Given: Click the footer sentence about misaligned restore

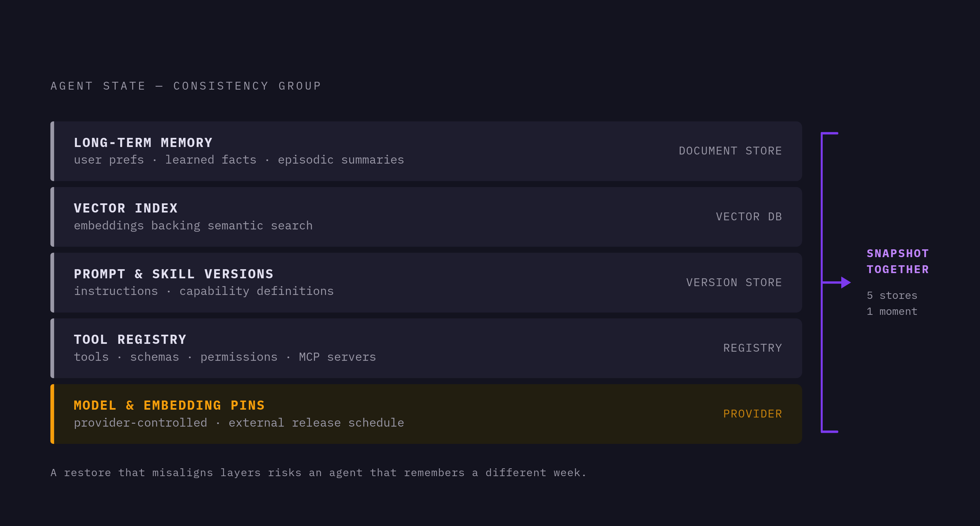Looking at the screenshot, I should tap(319, 473).
